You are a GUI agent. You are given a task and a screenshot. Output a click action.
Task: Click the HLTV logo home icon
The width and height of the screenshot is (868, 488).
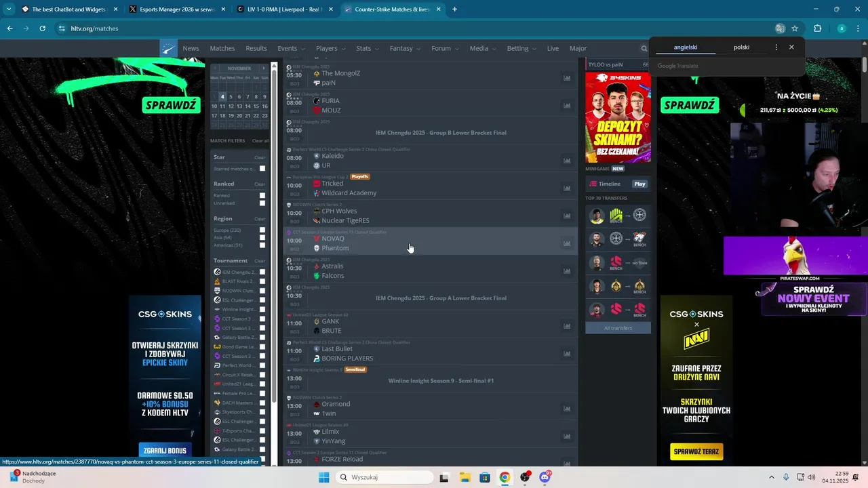pyautogui.click(x=168, y=48)
